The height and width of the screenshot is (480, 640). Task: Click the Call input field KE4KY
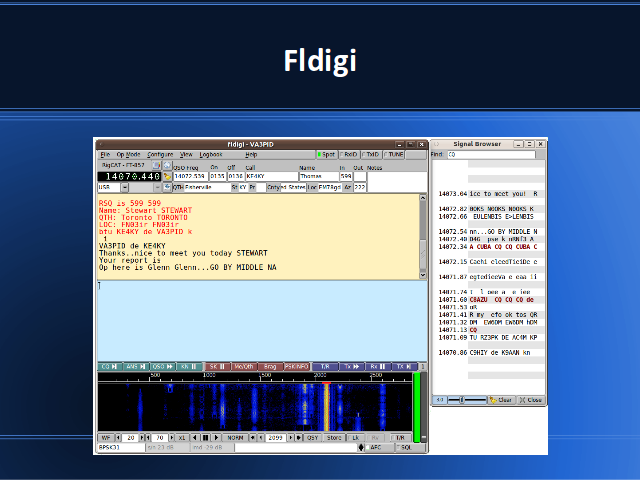point(271,176)
